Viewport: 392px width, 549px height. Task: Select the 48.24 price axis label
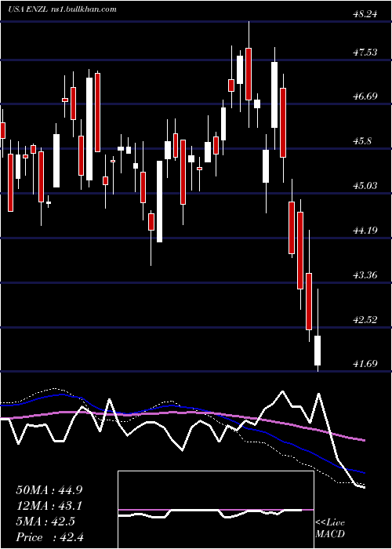coord(365,14)
